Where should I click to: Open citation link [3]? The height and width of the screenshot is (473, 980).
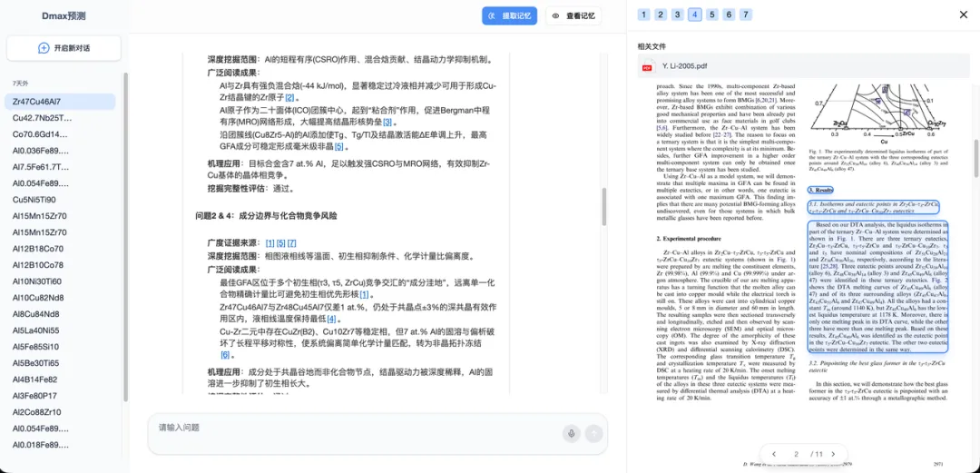[387, 123]
